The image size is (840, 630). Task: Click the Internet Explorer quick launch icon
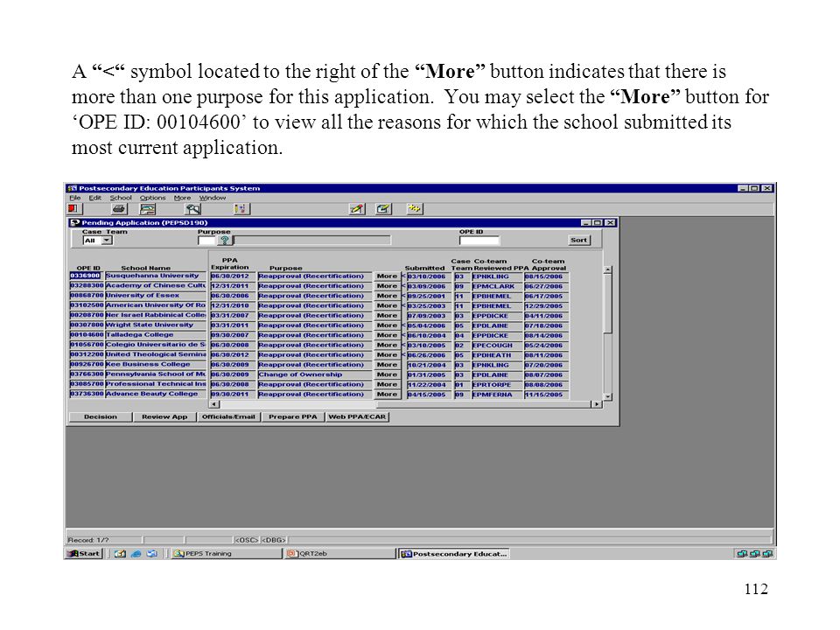[136, 553]
